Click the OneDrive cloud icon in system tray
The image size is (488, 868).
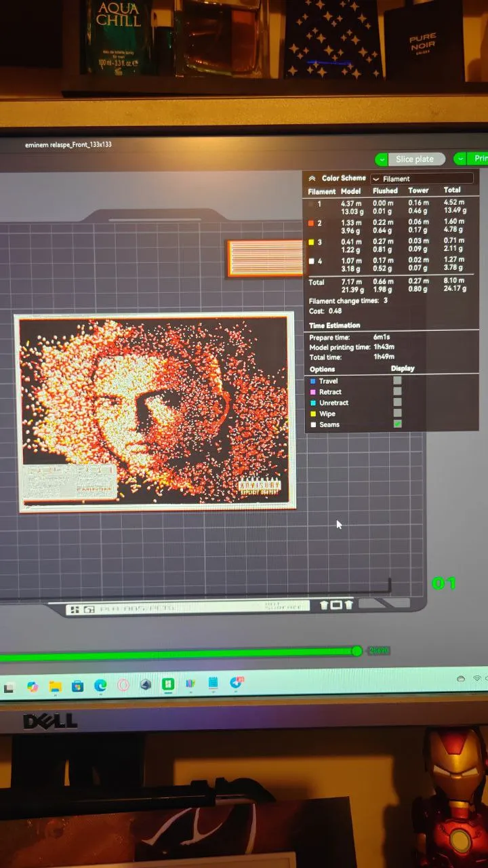[461, 678]
